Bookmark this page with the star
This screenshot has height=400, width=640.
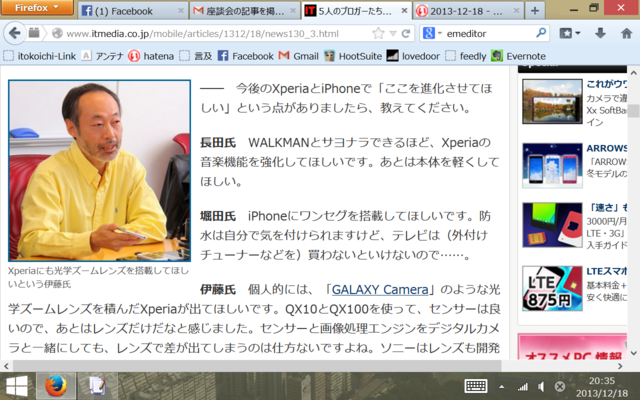click(x=378, y=33)
